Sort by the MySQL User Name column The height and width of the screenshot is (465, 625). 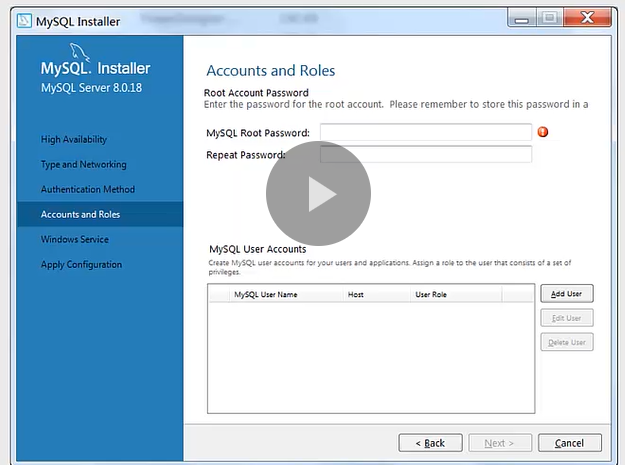click(286, 294)
